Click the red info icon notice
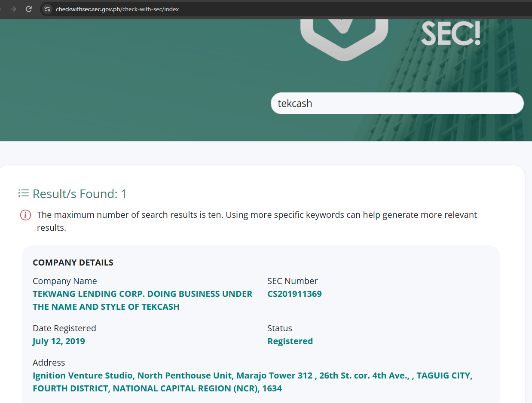This screenshot has width=532, height=403. pos(25,215)
